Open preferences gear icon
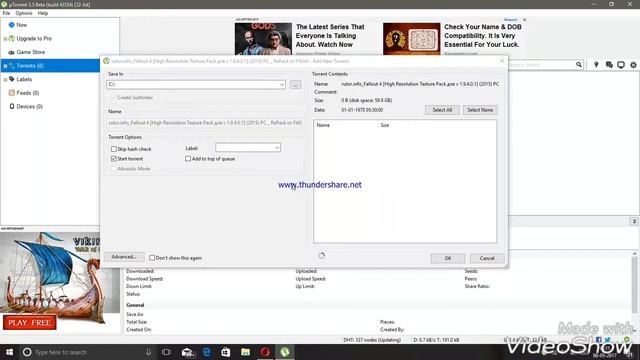Image resolution: width=640 pixels, height=360 pixels. [633, 65]
